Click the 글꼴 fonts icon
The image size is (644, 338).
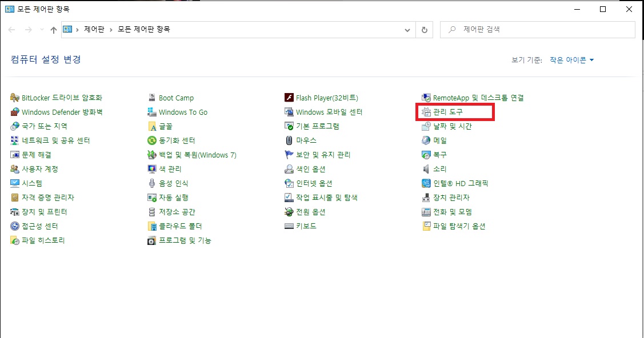152,126
